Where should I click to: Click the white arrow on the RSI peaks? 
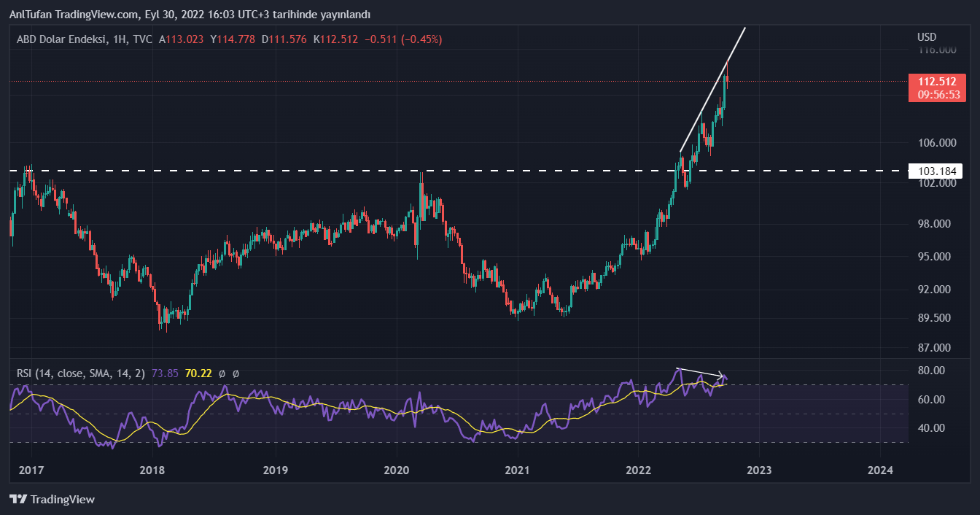(x=700, y=372)
